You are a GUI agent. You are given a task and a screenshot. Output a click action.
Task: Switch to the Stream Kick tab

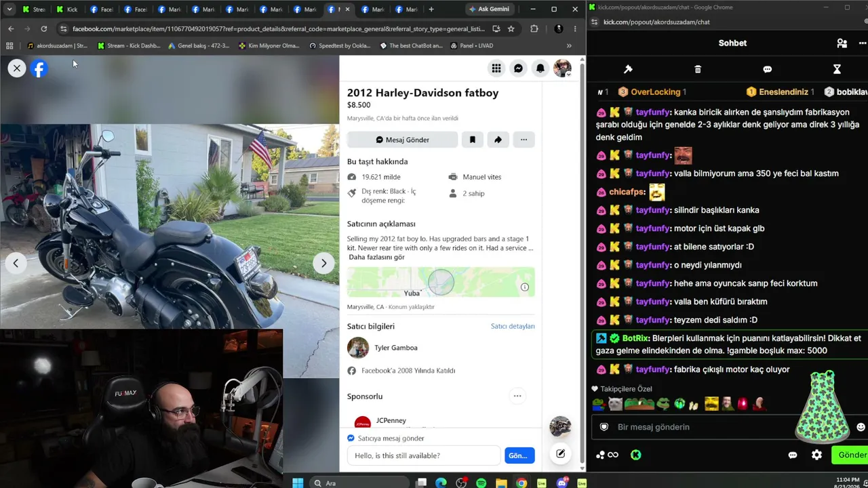pyautogui.click(x=34, y=9)
